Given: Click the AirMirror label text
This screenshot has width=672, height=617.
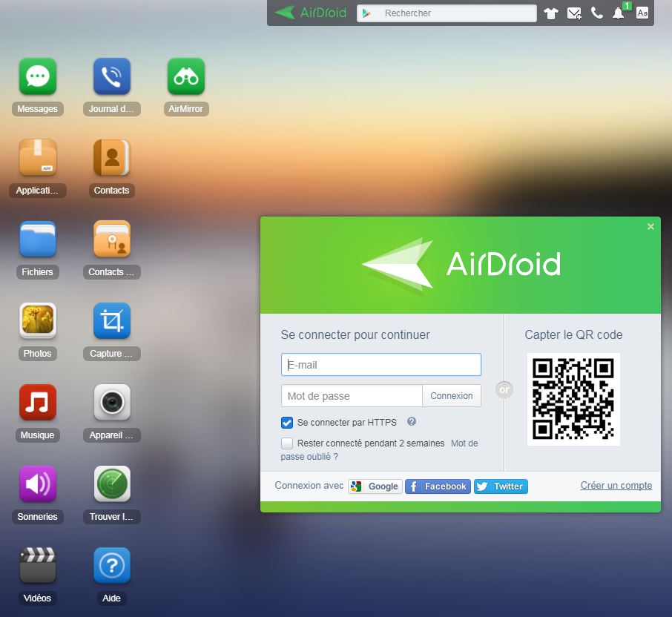Looking at the screenshot, I should tap(186, 109).
